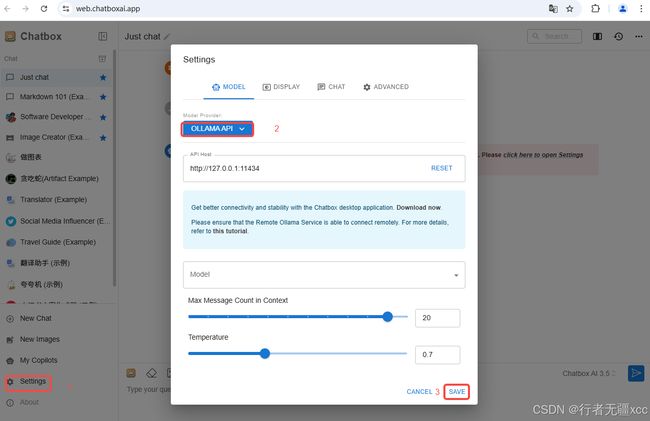Click the CANCEL button
The height and width of the screenshot is (421, 650).
pyautogui.click(x=419, y=392)
